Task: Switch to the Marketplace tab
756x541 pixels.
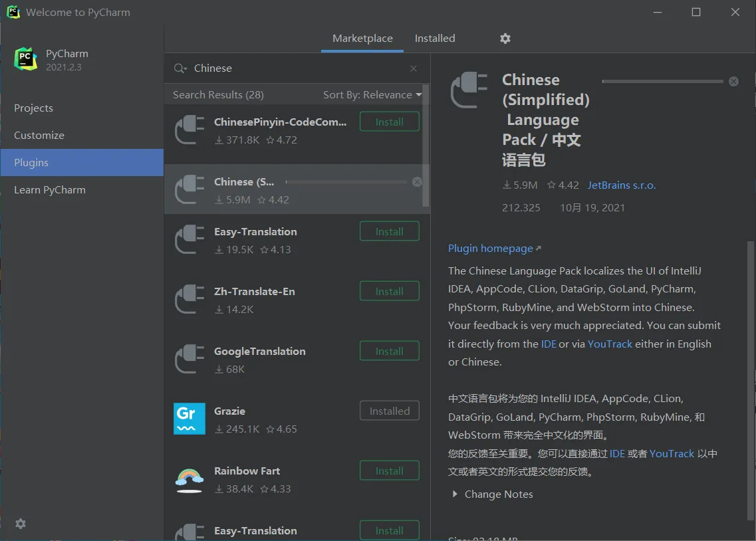Action: click(x=362, y=39)
